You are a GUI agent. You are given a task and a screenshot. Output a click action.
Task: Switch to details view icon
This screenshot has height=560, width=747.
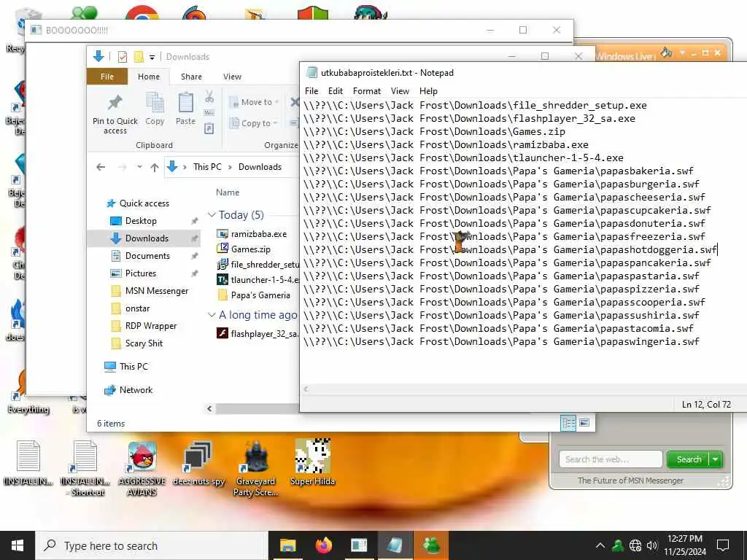[568, 423]
